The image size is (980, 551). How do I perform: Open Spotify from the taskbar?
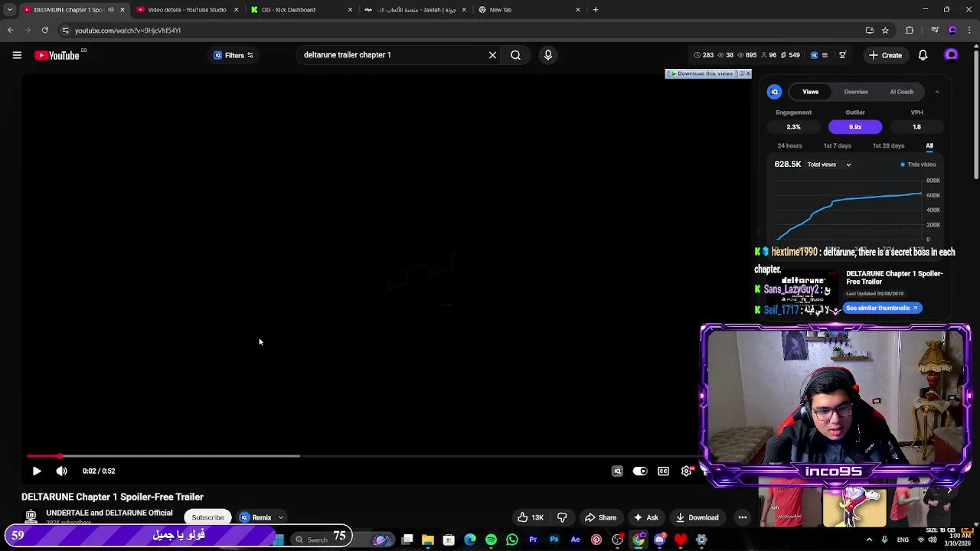(x=491, y=540)
